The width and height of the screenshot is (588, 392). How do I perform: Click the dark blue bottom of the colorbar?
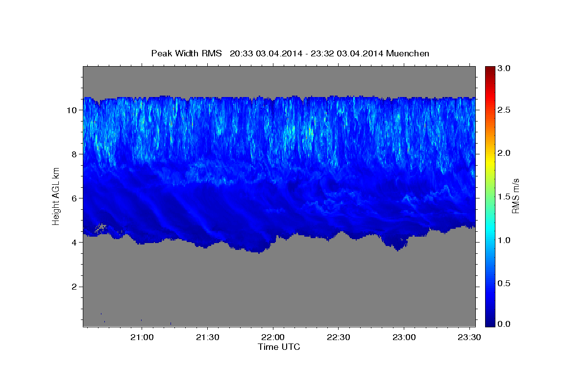[490, 322]
